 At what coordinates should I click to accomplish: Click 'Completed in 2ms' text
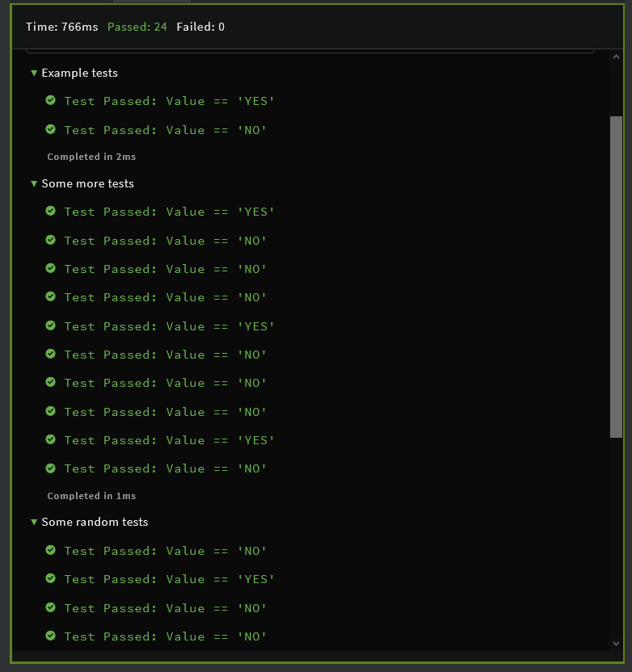[x=91, y=157]
